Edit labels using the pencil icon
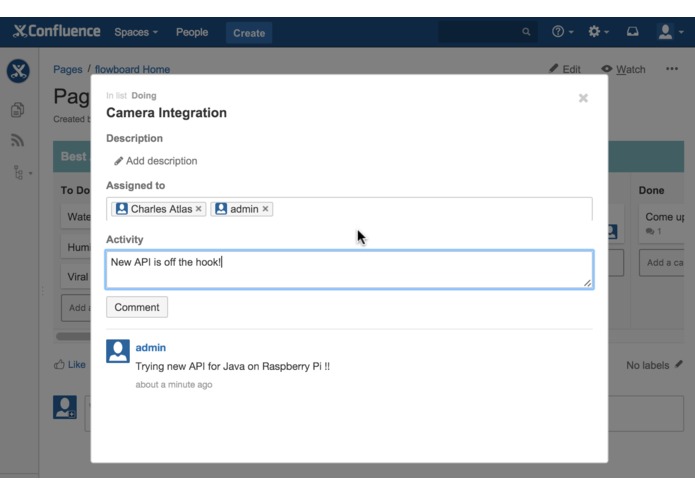Image resolution: width=695 pixels, height=494 pixels. click(679, 365)
